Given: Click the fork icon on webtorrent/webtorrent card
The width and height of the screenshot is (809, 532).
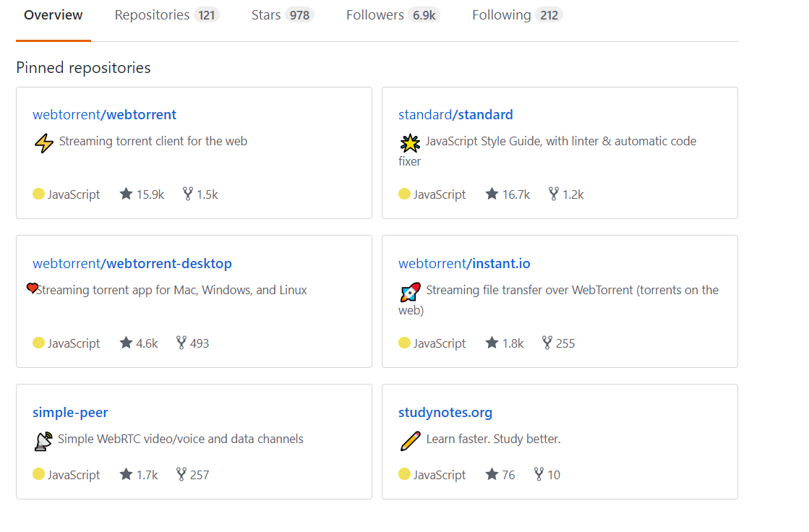Looking at the screenshot, I should [x=188, y=194].
